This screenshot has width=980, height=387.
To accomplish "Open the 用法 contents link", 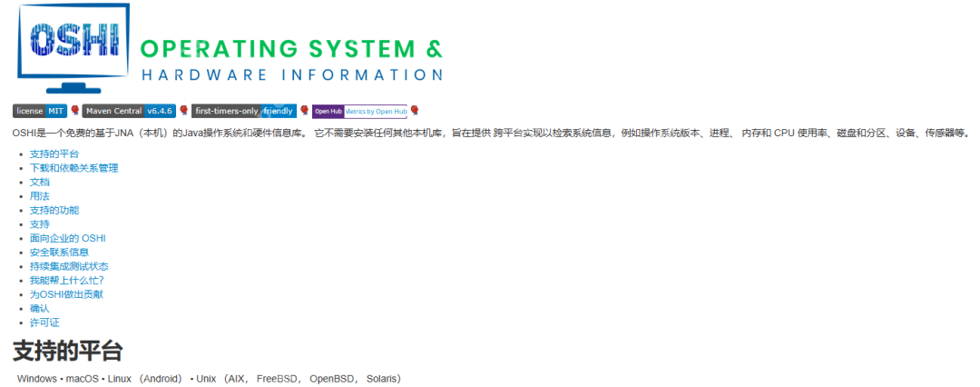I will click(39, 196).
